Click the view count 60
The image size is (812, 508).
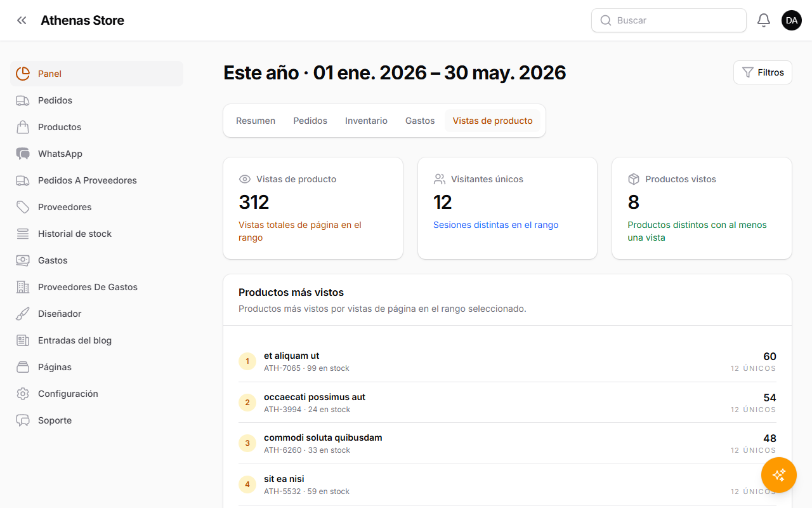769,356
